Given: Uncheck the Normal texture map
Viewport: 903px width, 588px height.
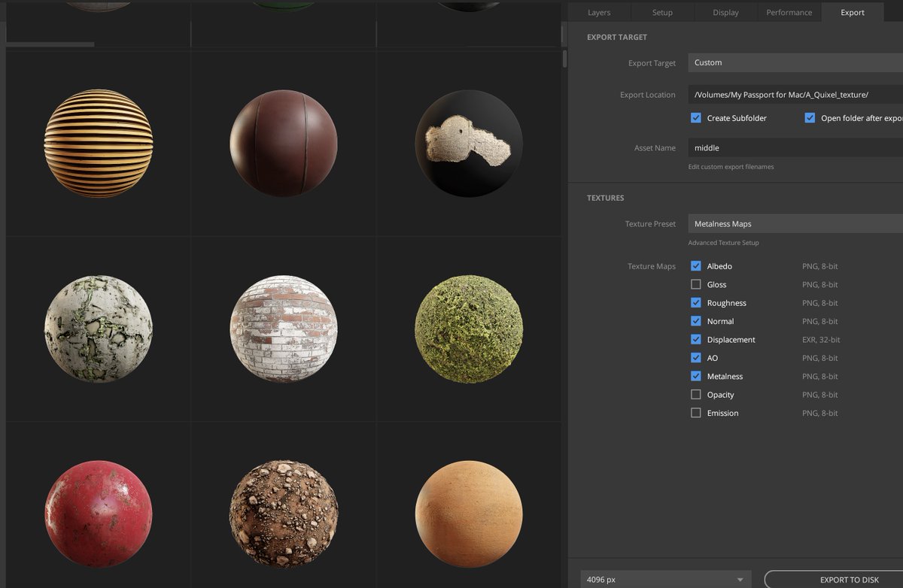Looking at the screenshot, I should point(696,321).
